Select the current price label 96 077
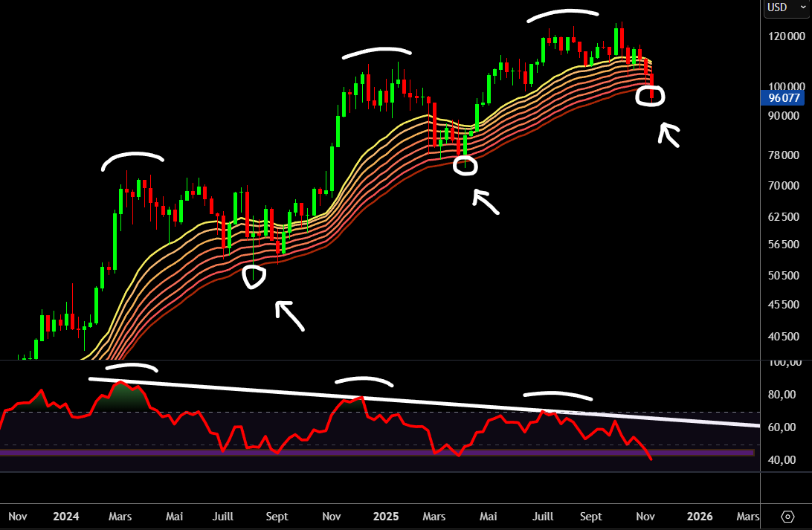Viewport: 812px width, 530px height. point(783,98)
